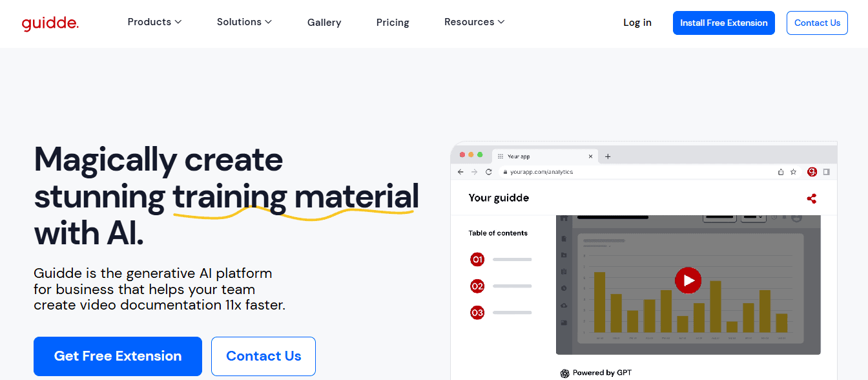Click the yellow minimize dot of mock browser
Image resolution: width=868 pixels, height=380 pixels.
tap(471, 155)
